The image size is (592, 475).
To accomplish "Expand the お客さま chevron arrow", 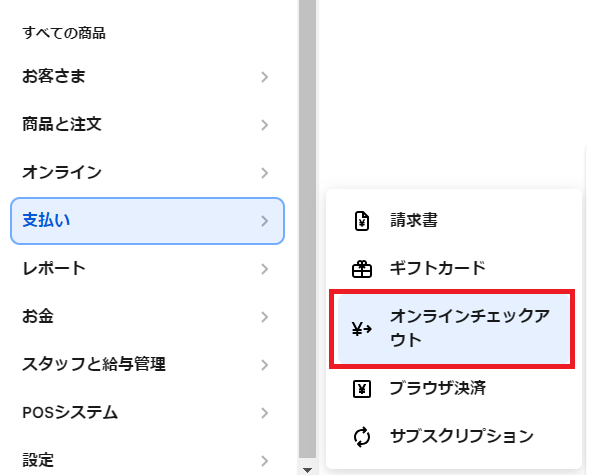I will [x=265, y=77].
